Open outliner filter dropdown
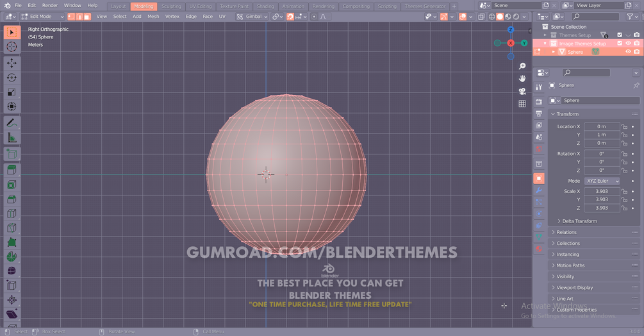Viewport: 644px width, 336px height. coord(632,17)
